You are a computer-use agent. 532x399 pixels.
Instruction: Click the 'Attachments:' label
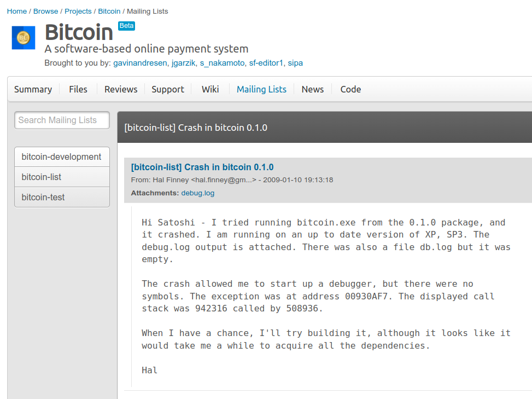[155, 193]
